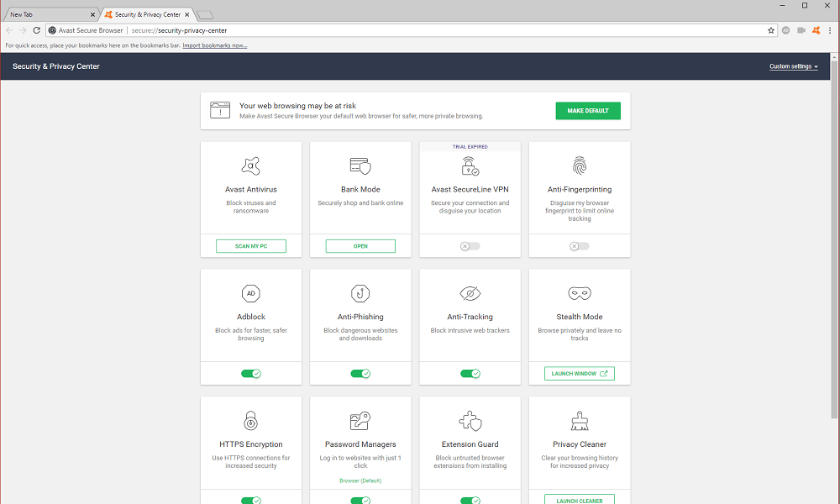This screenshot has height=504, width=840.
Task: Click the adblock extension toolbar icon
Action: click(x=786, y=30)
